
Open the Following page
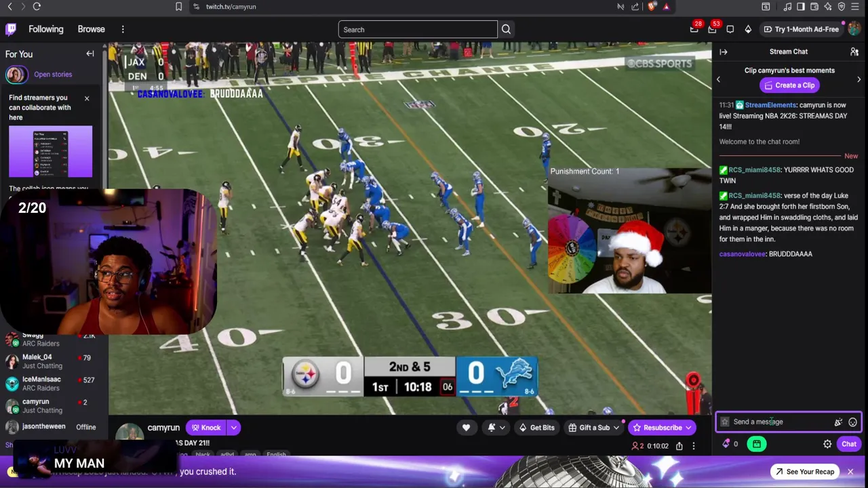(46, 29)
